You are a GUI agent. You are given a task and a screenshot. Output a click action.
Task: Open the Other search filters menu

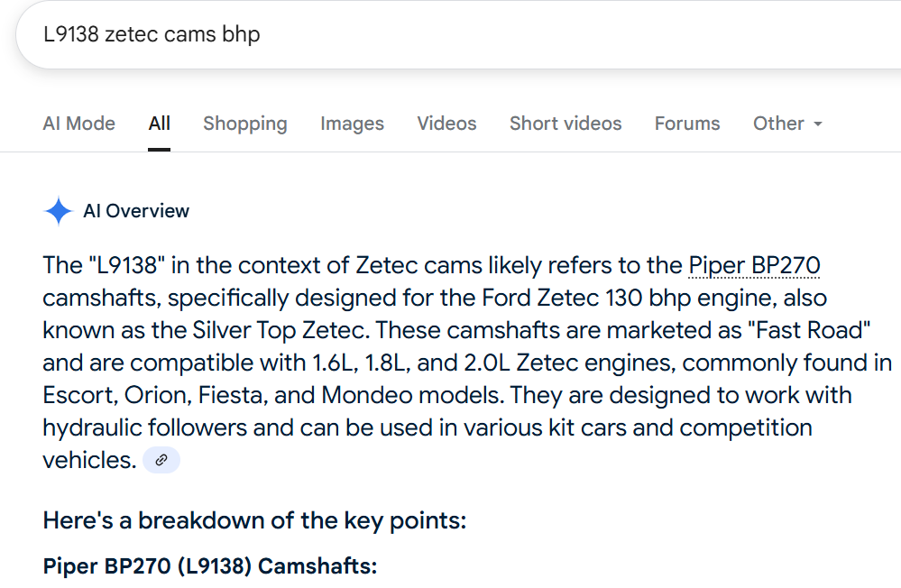pyautogui.click(x=787, y=124)
